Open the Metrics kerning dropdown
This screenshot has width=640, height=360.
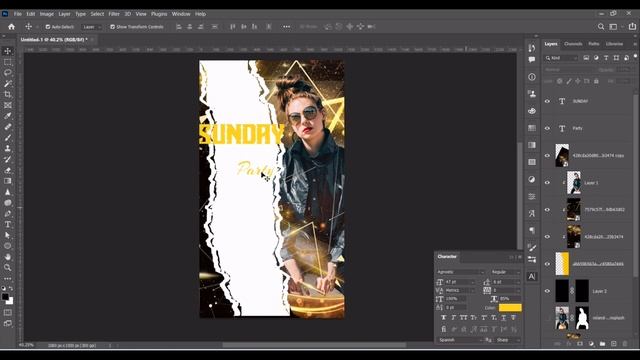(x=460, y=290)
